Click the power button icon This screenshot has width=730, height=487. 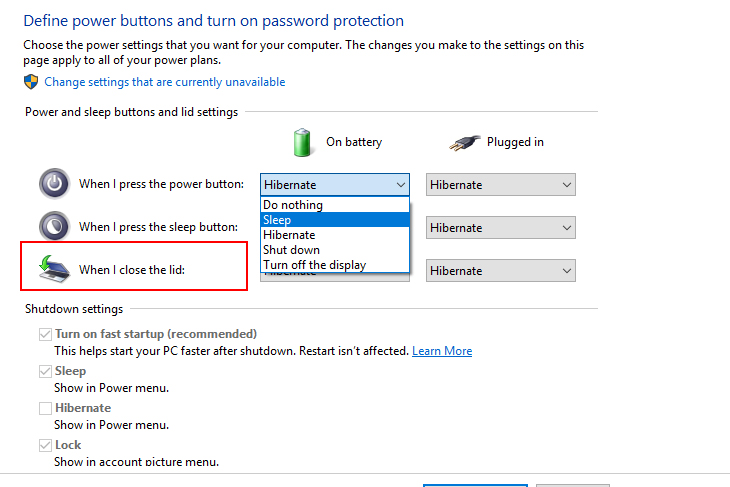55,184
